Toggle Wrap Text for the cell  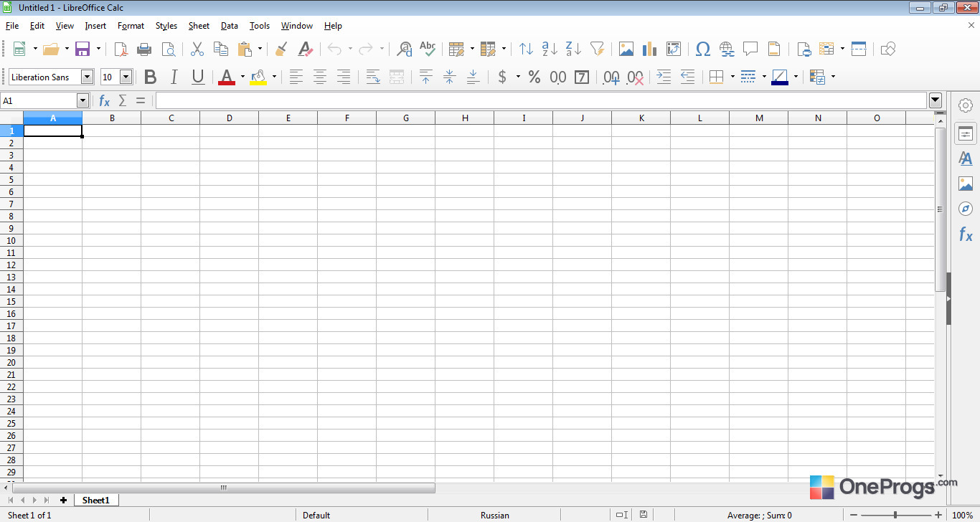point(373,77)
